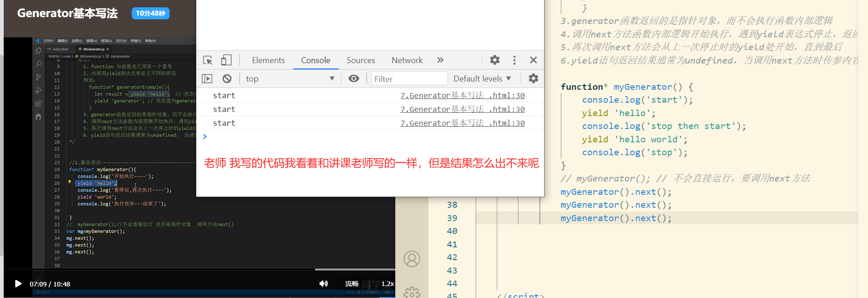
Task: Select the inspect element picker icon in DevTools
Action: (208, 60)
